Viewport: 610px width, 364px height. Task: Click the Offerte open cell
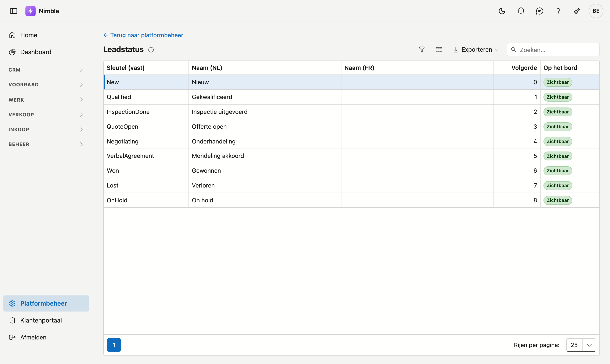[x=265, y=127]
